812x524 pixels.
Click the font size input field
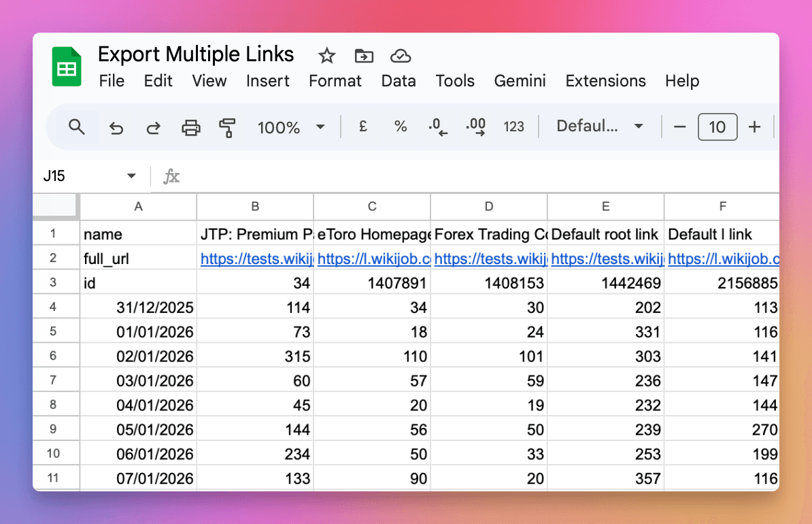pos(717,127)
